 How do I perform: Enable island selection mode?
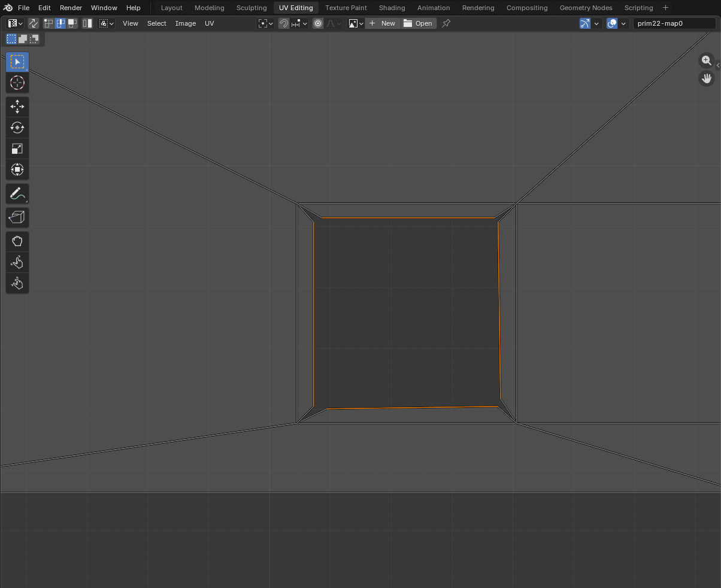[87, 23]
